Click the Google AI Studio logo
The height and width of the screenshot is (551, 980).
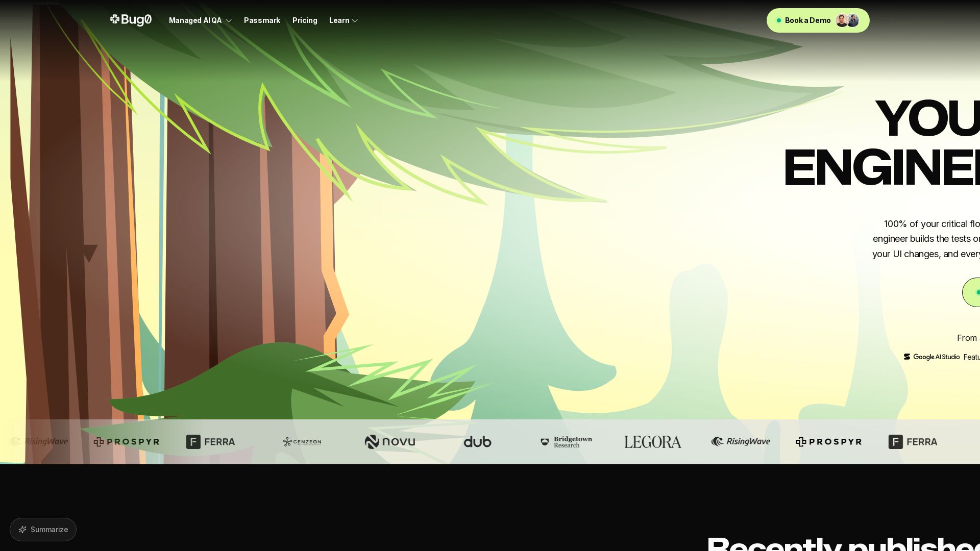(x=932, y=357)
